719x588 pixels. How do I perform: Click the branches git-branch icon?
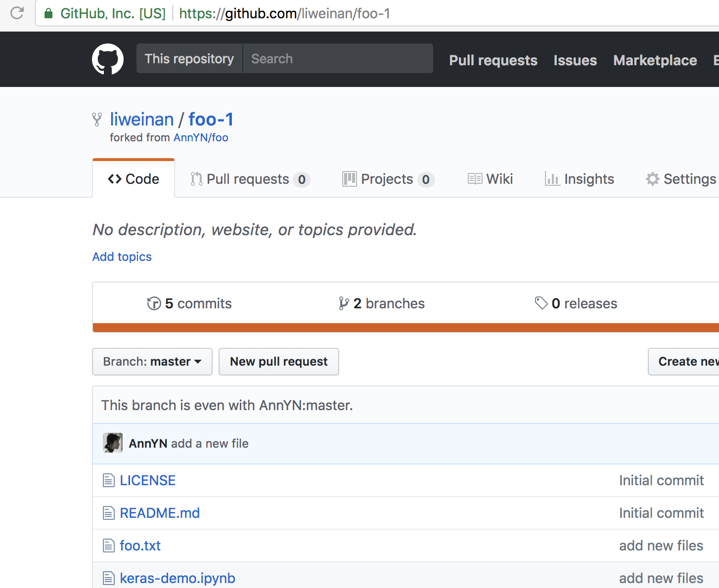point(344,303)
